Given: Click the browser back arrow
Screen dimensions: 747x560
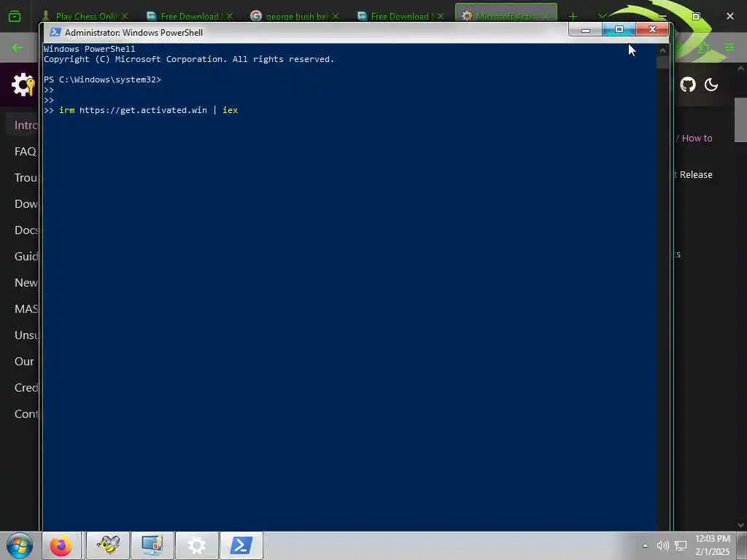Looking at the screenshot, I should (x=18, y=47).
